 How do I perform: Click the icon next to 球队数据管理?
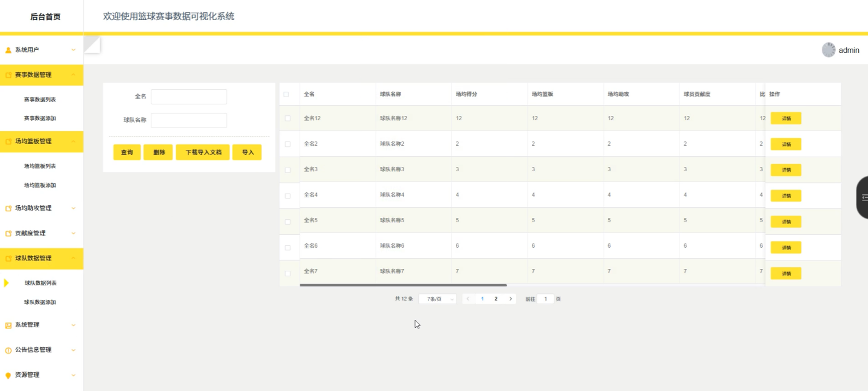click(9, 259)
